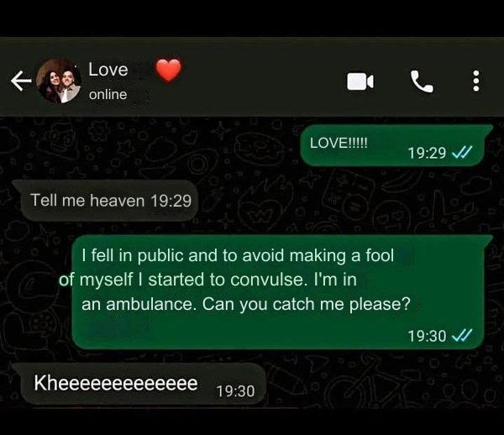
Task: Click the word convulse in the message
Action: point(267,280)
